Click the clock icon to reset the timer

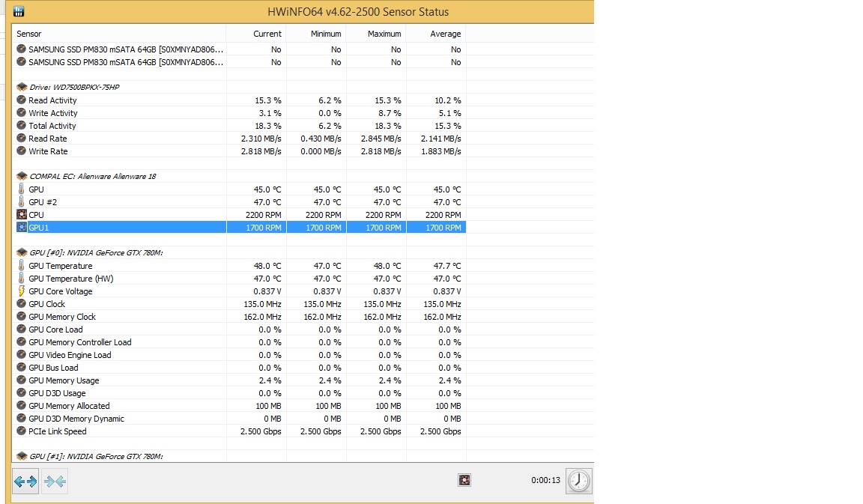click(578, 480)
